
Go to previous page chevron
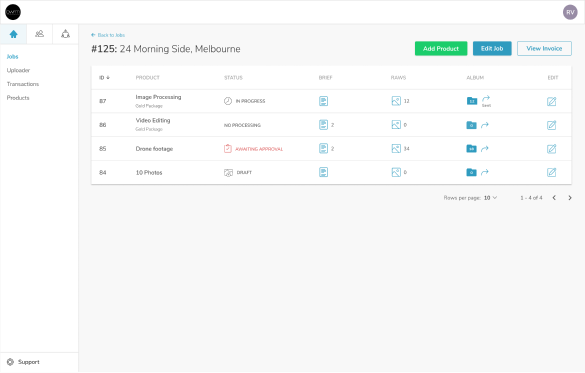[x=554, y=198]
